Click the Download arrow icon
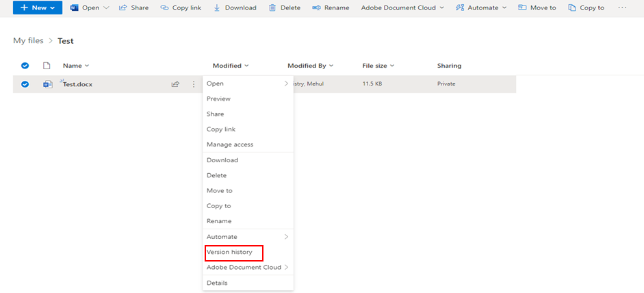 click(x=217, y=8)
